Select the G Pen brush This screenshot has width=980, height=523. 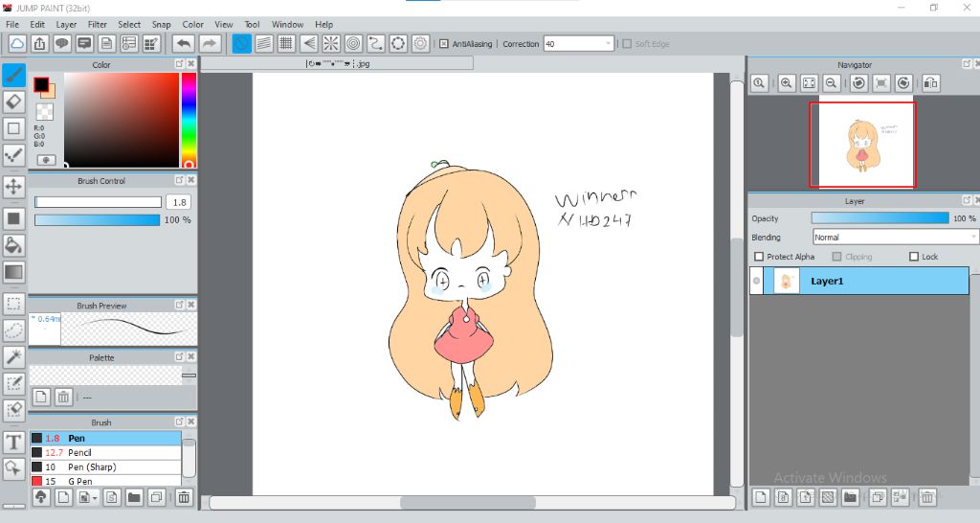105,481
